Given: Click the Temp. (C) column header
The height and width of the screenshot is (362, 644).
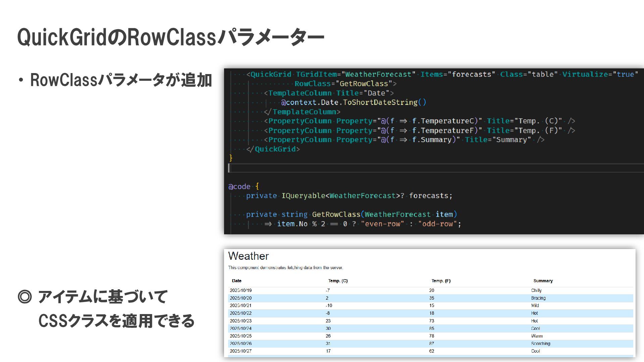Looking at the screenshot, I should 338,281.
